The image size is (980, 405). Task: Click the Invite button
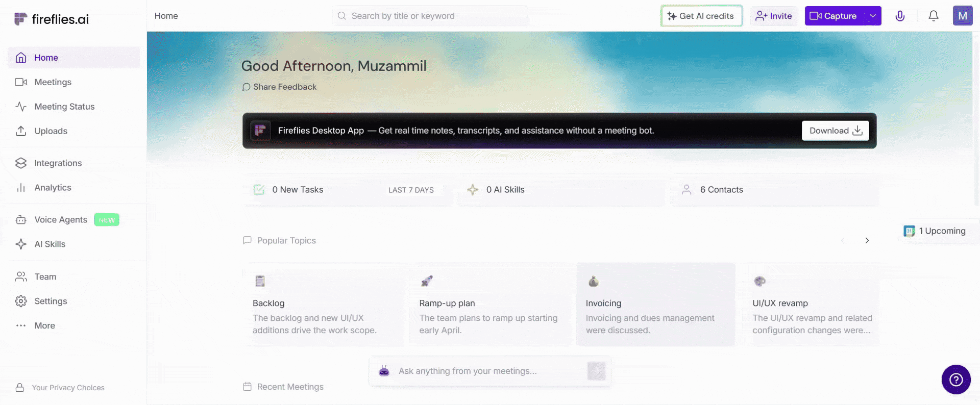[x=773, y=16]
